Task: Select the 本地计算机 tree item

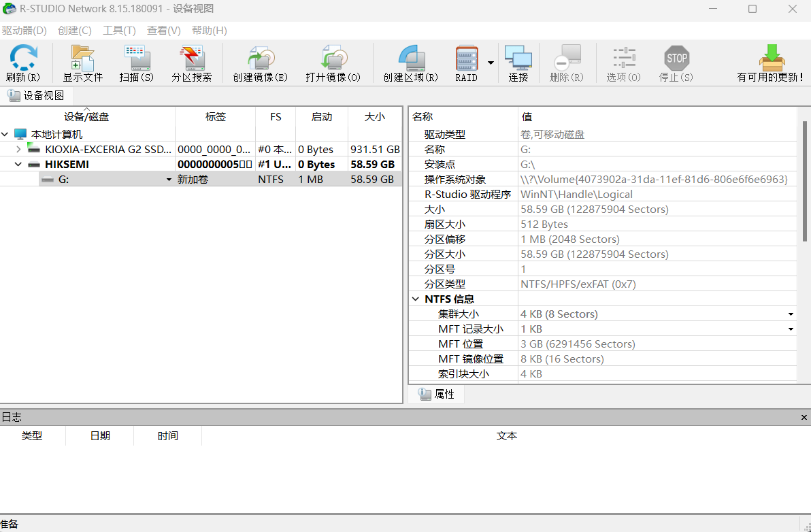Action: tap(56, 135)
